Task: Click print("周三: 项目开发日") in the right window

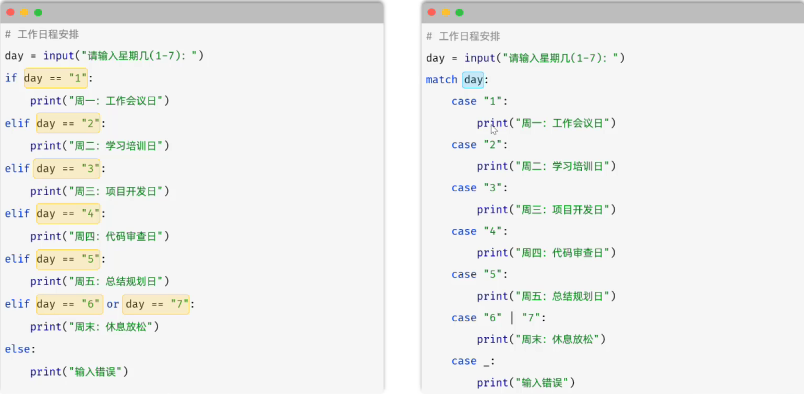Action: tap(547, 210)
